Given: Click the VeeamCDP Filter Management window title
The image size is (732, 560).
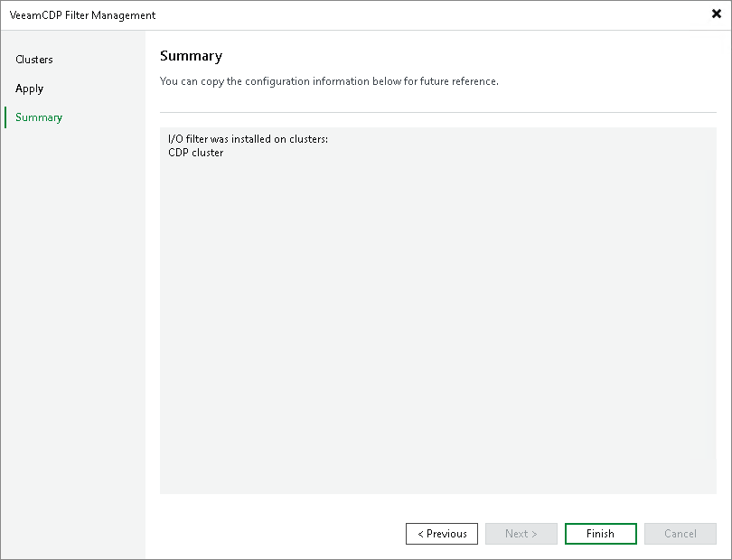Looking at the screenshot, I should [82, 15].
